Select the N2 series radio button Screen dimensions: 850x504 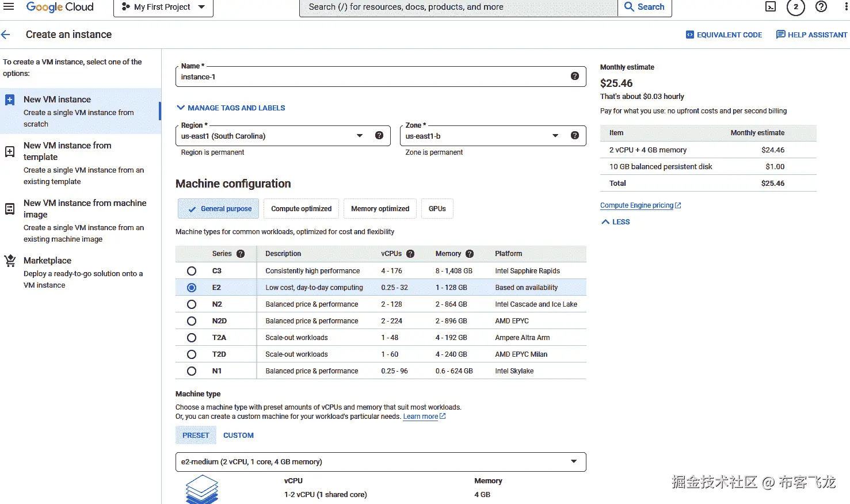tap(192, 304)
